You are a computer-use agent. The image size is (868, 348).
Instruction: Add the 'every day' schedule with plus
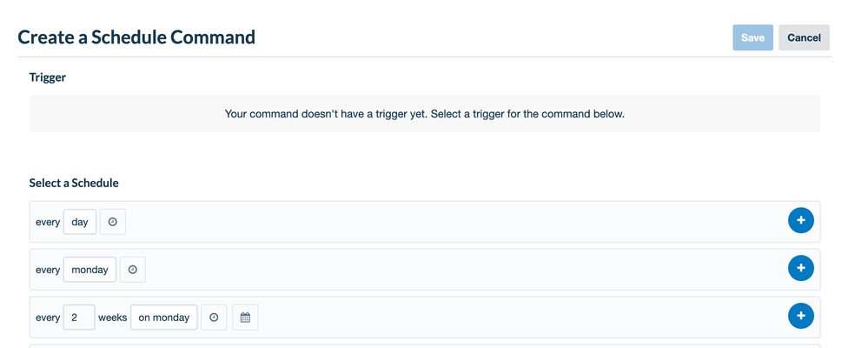(800, 221)
